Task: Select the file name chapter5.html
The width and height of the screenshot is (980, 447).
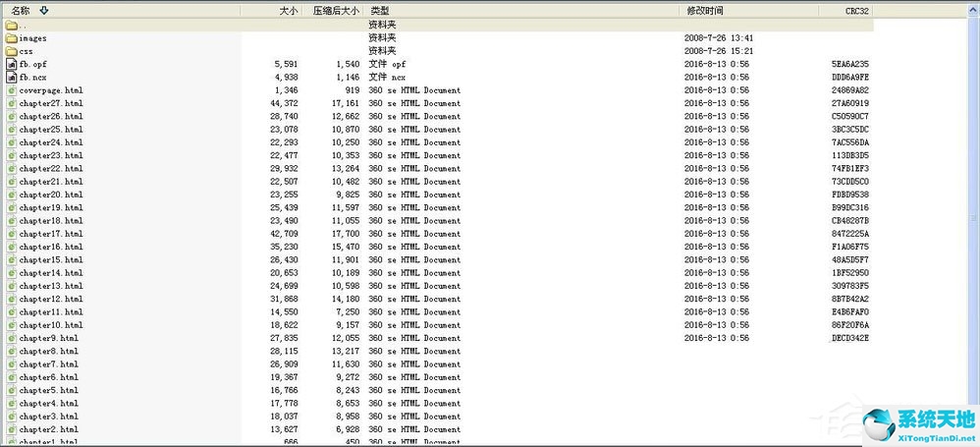Action: [48, 390]
